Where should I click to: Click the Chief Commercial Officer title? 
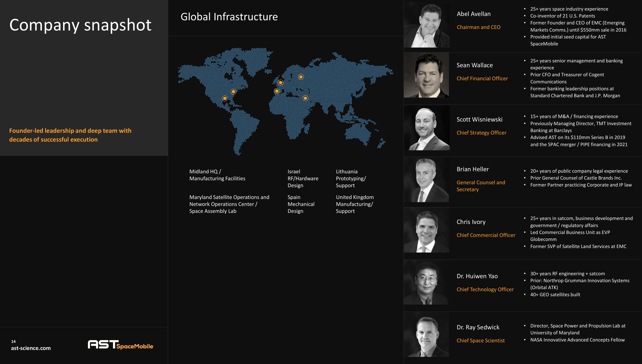pos(486,235)
